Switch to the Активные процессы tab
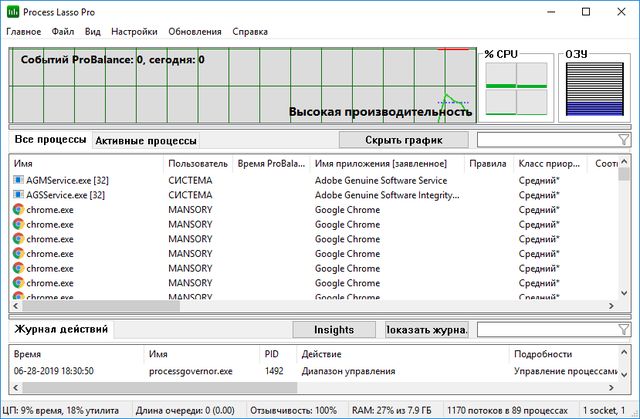The image size is (640, 419). (x=145, y=141)
